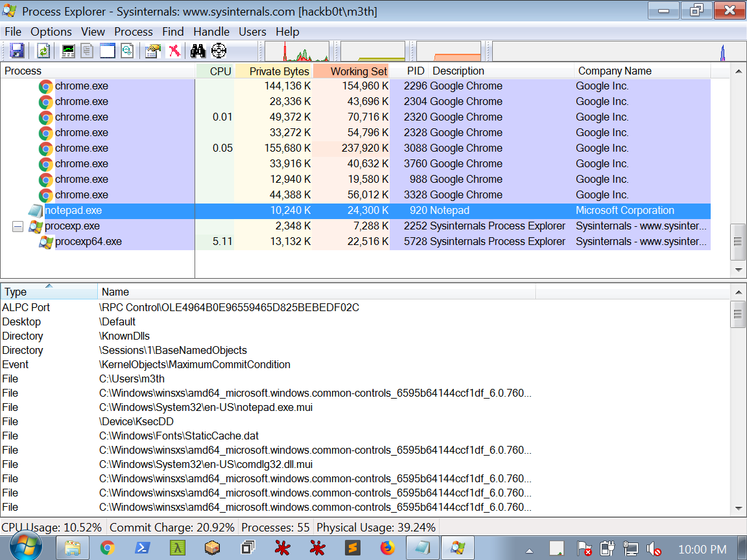Click the process list scrollbar down arrow

739,270
